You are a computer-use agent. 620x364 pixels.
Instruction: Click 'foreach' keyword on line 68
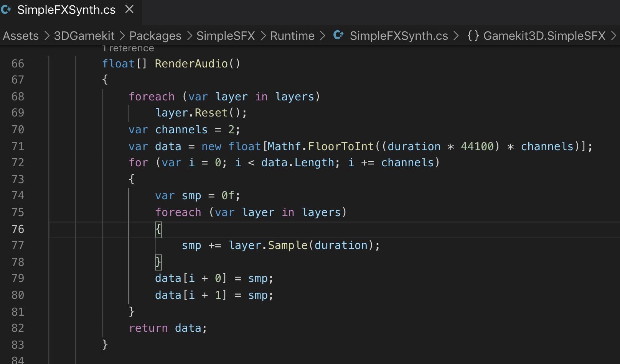click(152, 96)
